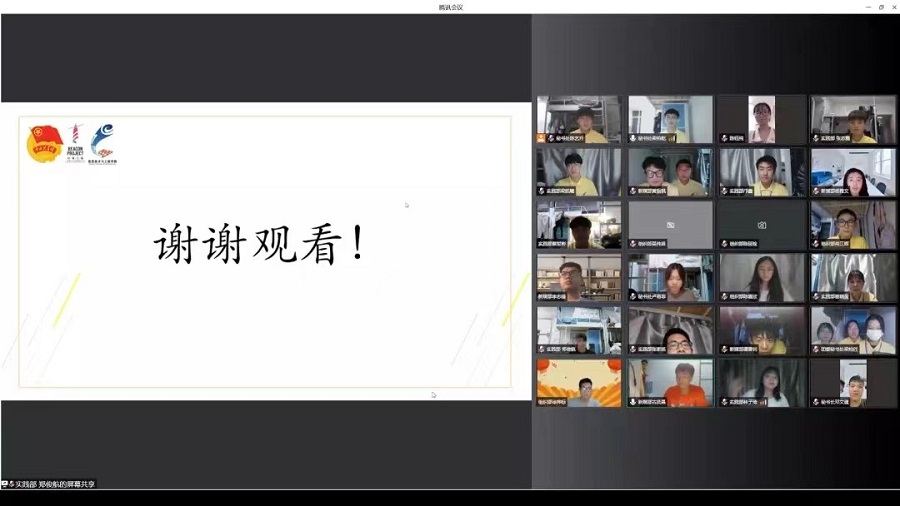Maximize the Tencent Meeting window
Screen dimensions: 900x506
click(x=881, y=7)
